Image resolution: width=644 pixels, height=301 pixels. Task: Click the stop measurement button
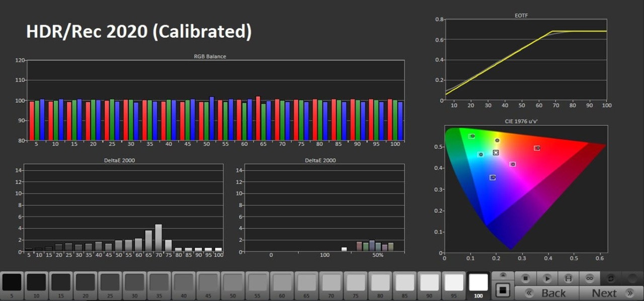(x=525, y=278)
